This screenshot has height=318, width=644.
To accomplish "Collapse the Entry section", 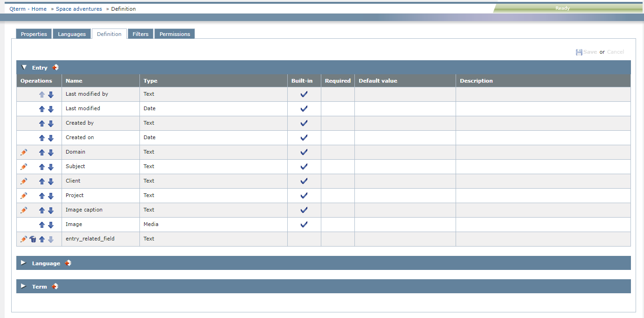I will 24,67.
